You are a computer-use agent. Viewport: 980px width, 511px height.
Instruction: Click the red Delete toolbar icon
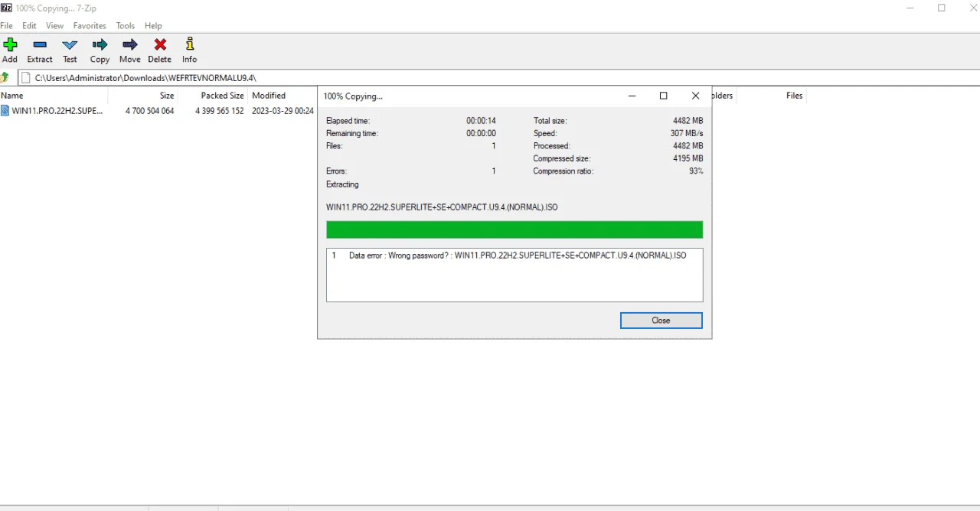[x=160, y=45]
